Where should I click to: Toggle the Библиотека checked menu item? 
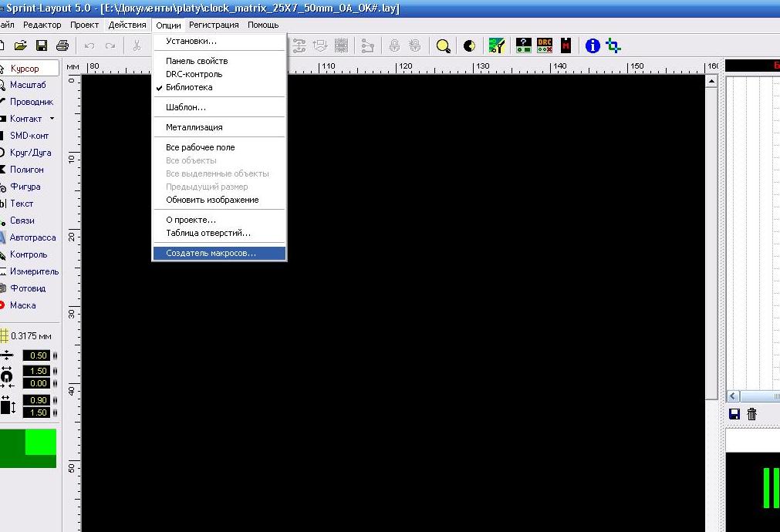[189, 87]
